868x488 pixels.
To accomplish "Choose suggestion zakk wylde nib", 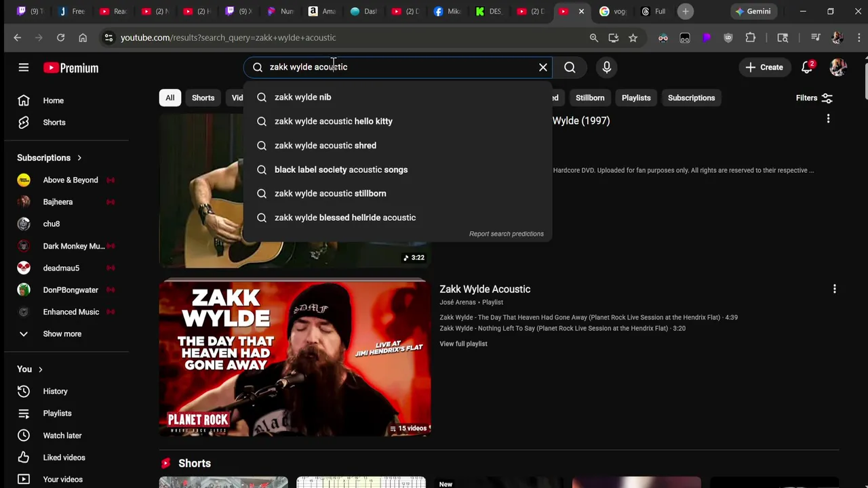I will pyautogui.click(x=398, y=97).
